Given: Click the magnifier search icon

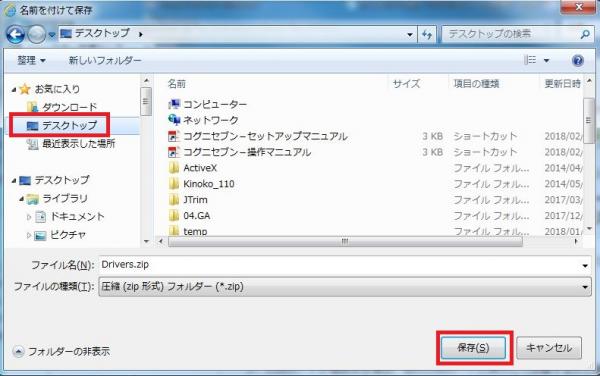Looking at the screenshot, I should pyautogui.click(x=584, y=34).
